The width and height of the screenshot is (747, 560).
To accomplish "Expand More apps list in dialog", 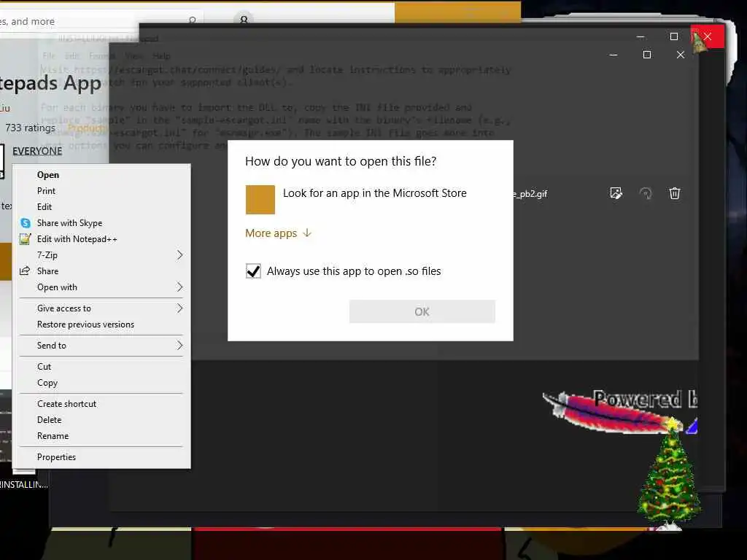I will pyautogui.click(x=279, y=233).
